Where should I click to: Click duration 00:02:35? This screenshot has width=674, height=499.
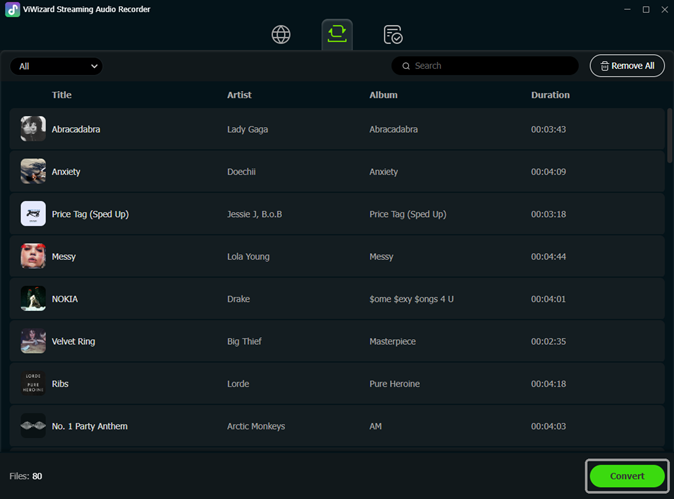[x=548, y=341]
